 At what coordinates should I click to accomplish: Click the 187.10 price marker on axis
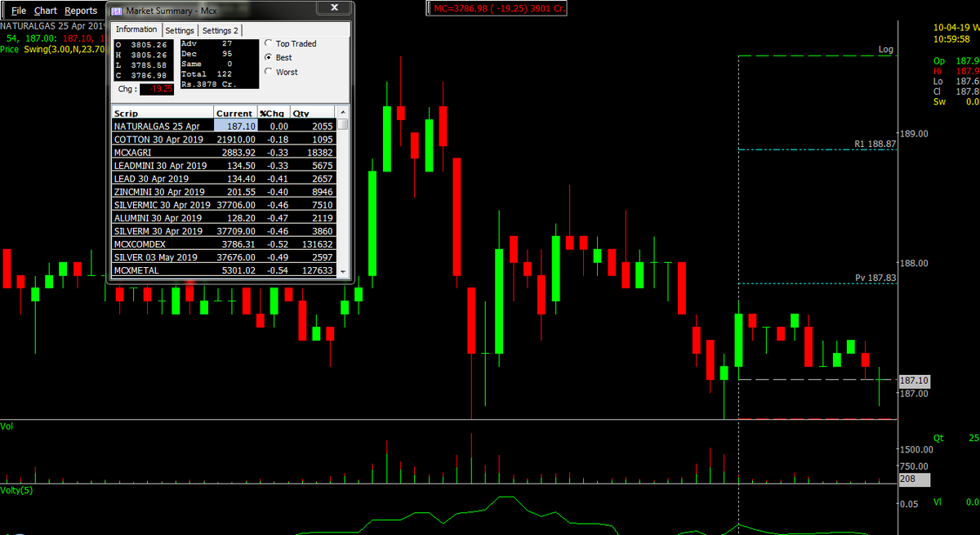(x=914, y=381)
